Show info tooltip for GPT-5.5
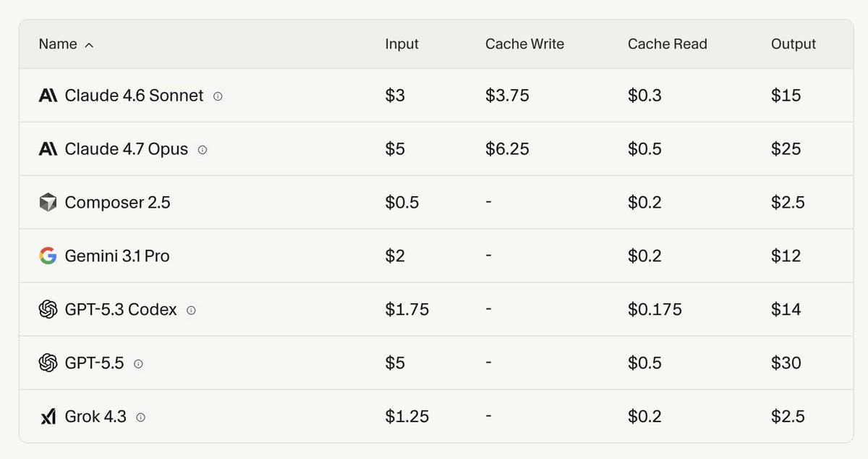Viewport: 868px width, 459px height. 138,363
